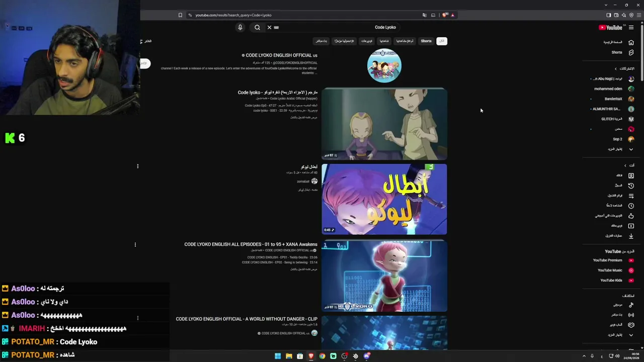This screenshot has height=362, width=644.
Task: Toggle the Brave sidebar panel button
Action: coord(608,15)
